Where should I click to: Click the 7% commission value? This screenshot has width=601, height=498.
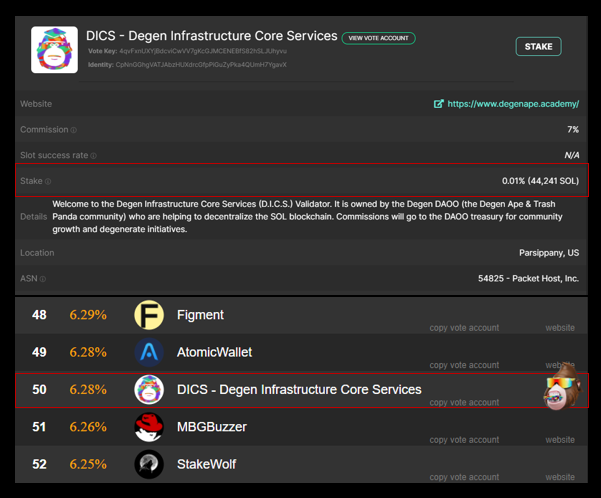573,130
